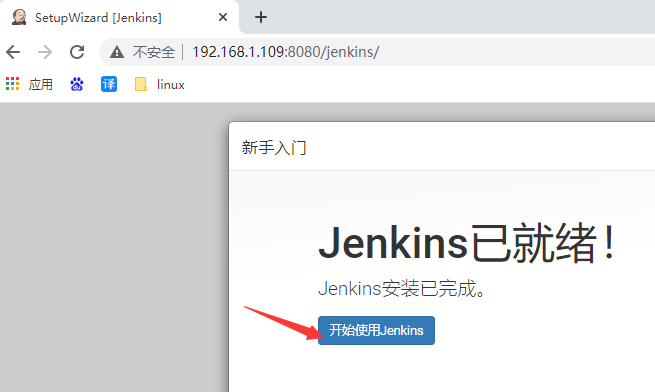Click the 新手入门 dialog header text

click(x=274, y=148)
